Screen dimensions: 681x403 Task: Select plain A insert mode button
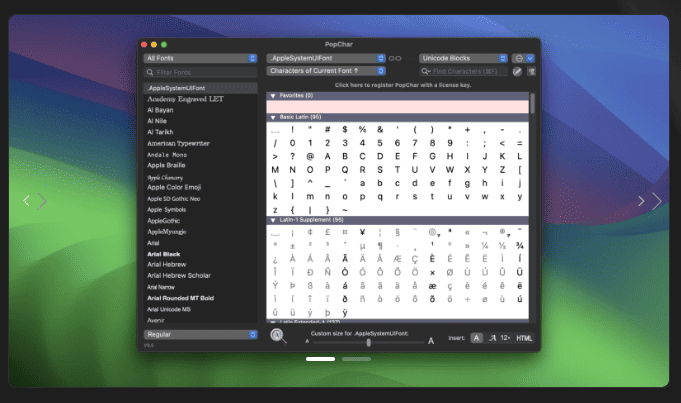476,338
